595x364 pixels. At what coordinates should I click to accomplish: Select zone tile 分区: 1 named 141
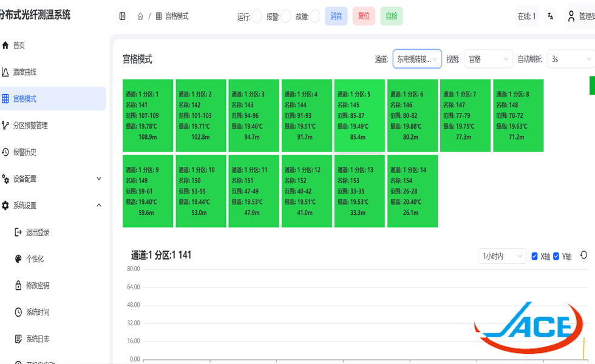pos(148,116)
